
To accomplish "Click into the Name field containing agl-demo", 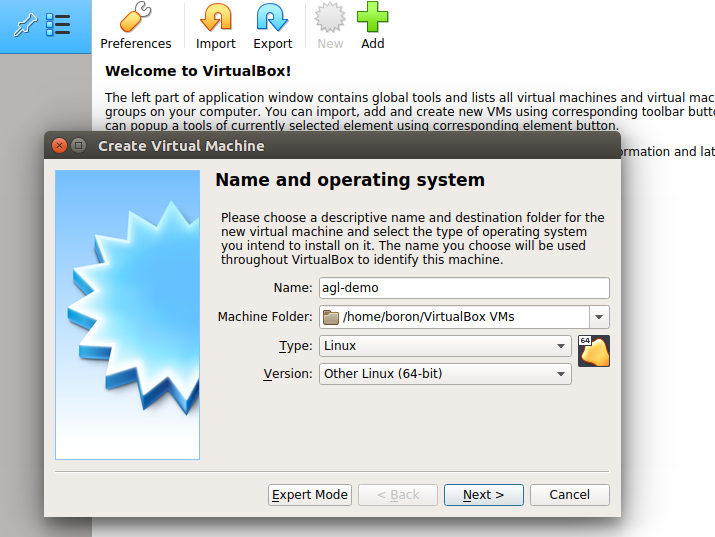I will pos(464,288).
